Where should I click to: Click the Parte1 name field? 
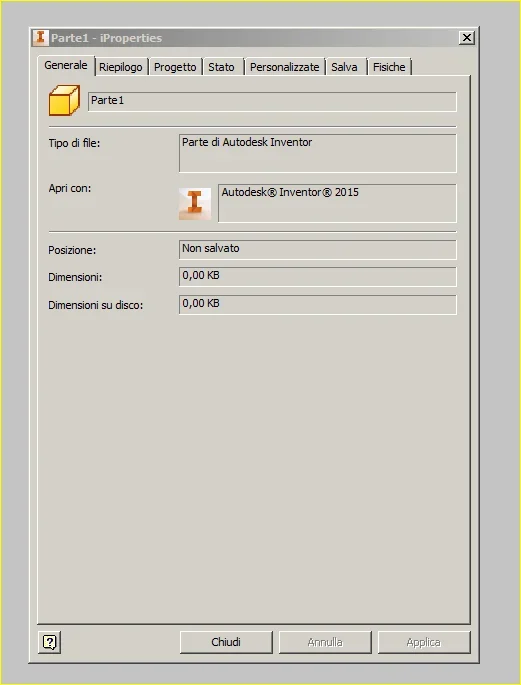(272, 101)
